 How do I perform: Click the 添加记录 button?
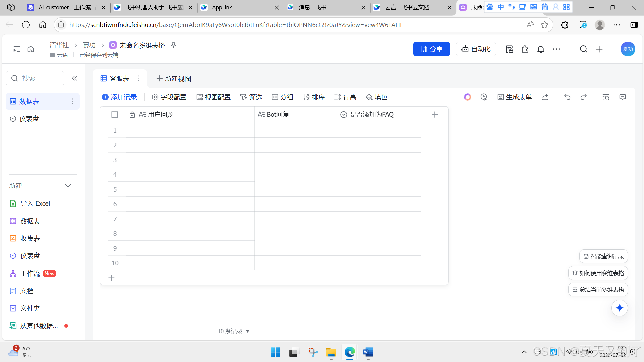coord(119,97)
